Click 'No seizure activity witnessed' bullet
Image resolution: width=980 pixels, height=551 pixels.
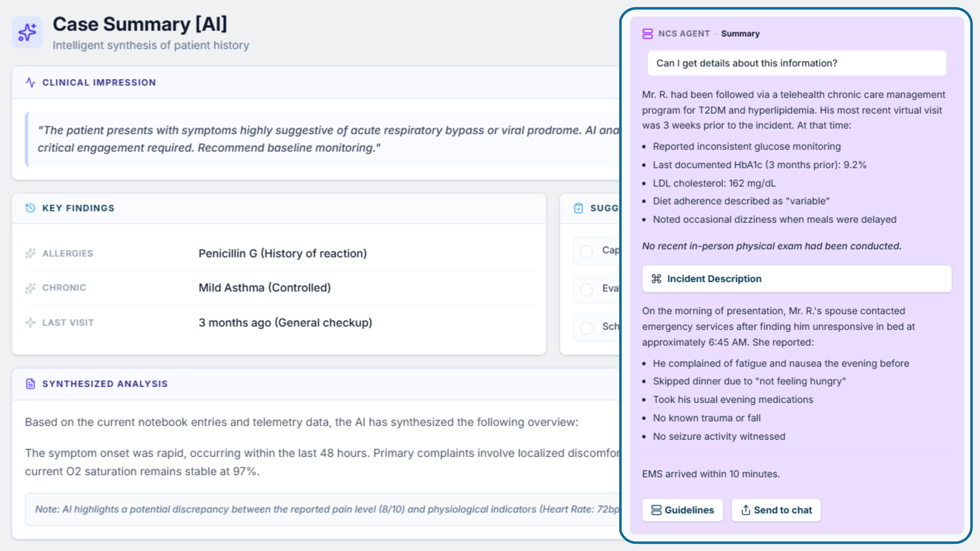[719, 436]
